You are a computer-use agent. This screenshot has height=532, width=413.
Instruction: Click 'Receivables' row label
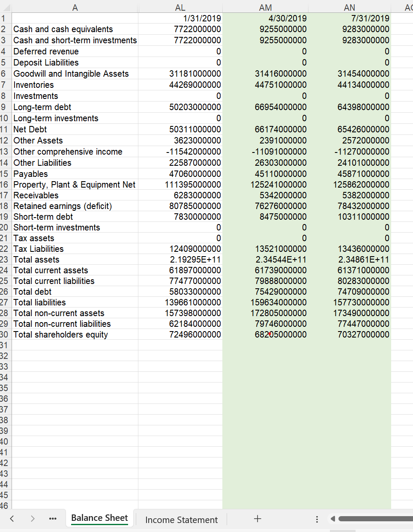tap(36, 195)
